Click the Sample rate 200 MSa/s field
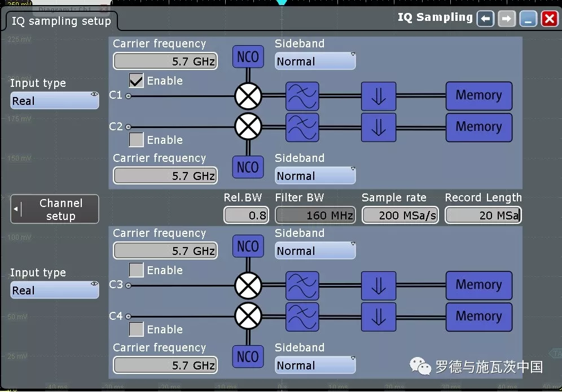 (x=399, y=215)
